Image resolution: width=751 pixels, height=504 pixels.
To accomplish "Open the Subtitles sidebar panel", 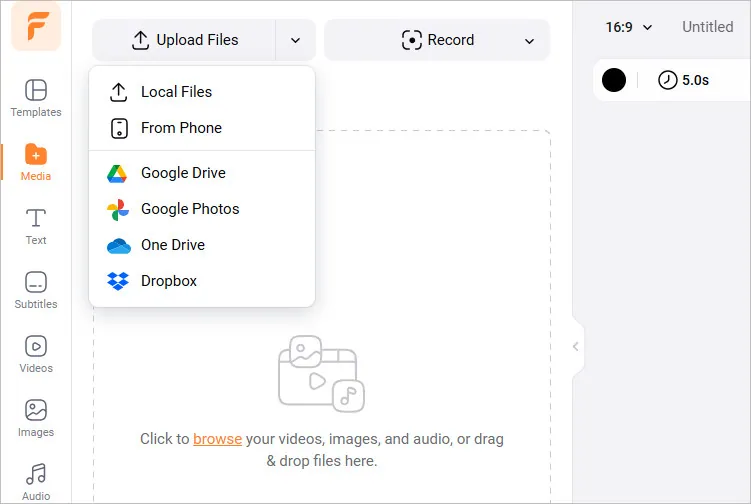I will pos(36,290).
